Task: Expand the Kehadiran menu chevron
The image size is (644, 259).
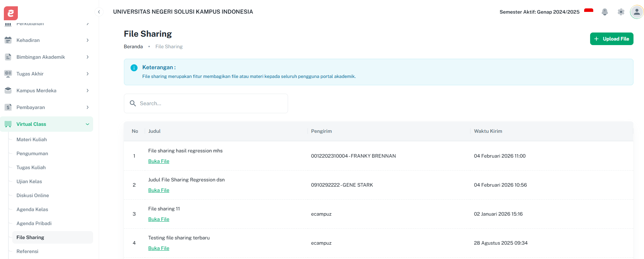Action: [x=87, y=40]
